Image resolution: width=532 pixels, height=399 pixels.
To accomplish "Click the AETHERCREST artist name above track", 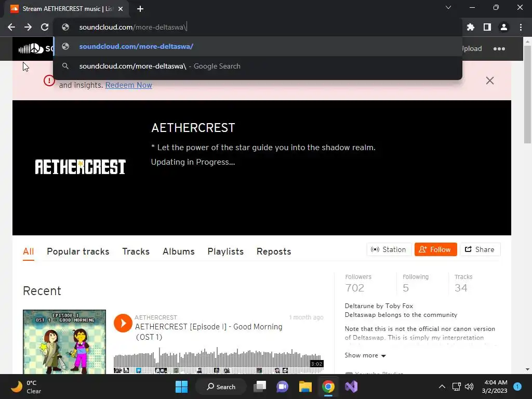I will 156,317.
